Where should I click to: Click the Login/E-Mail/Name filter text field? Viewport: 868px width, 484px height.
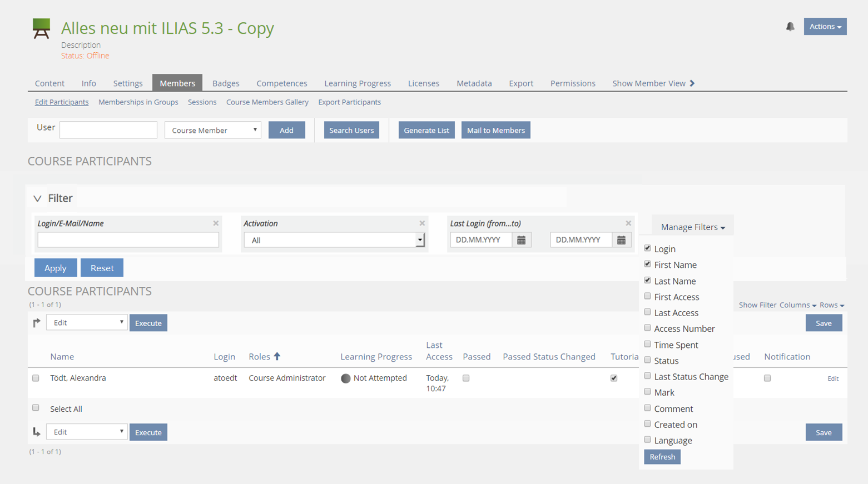click(128, 240)
